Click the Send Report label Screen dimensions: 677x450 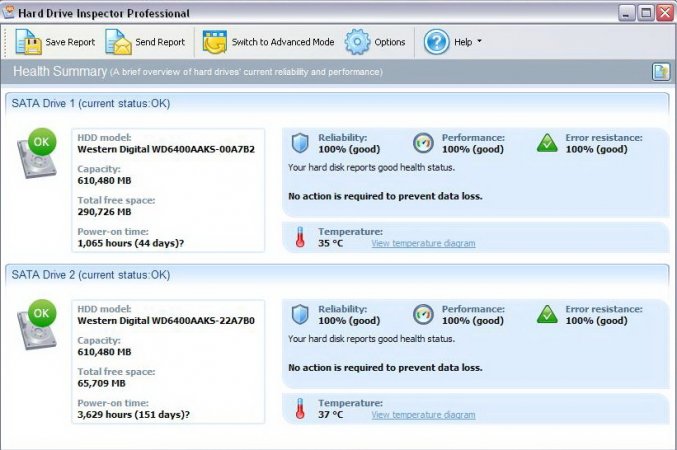pos(160,42)
